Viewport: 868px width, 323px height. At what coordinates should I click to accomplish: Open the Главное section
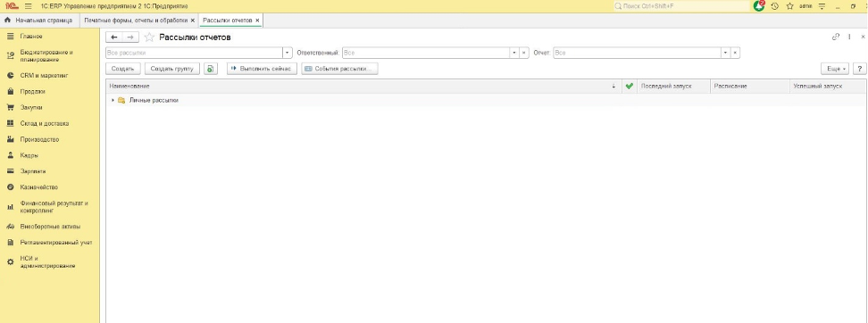(x=31, y=36)
